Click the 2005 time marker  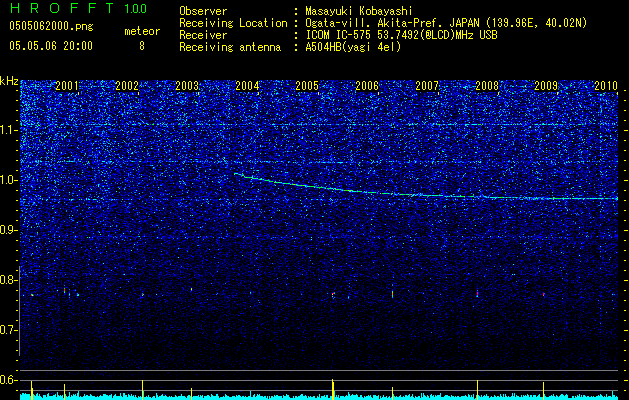307,85
